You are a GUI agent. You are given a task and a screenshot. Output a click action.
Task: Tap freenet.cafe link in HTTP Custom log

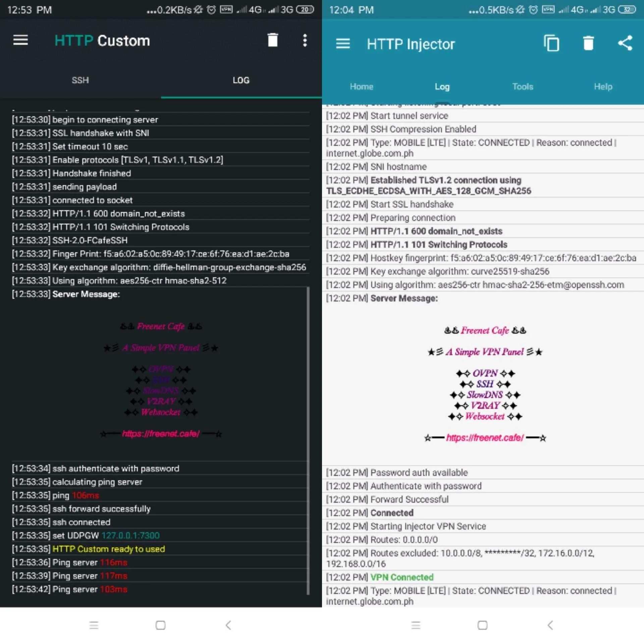(x=161, y=434)
